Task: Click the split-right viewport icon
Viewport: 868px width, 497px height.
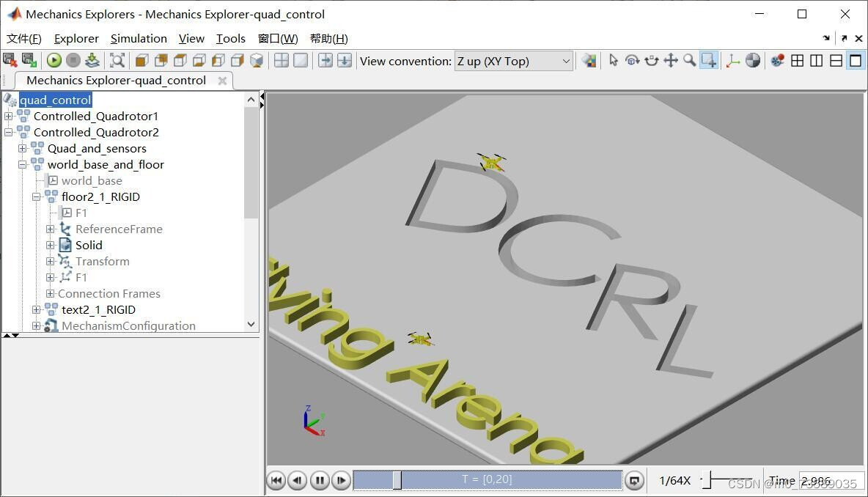Action: coord(325,60)
